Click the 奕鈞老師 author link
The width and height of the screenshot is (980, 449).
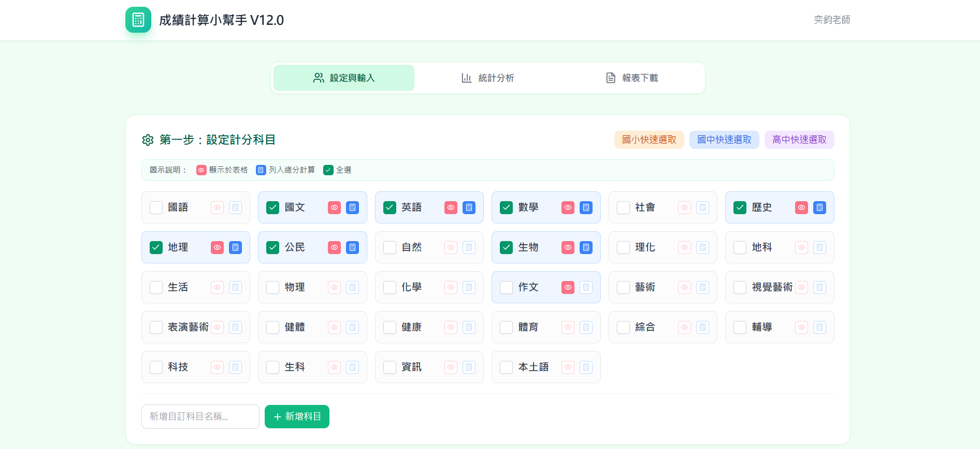[832, 20]
